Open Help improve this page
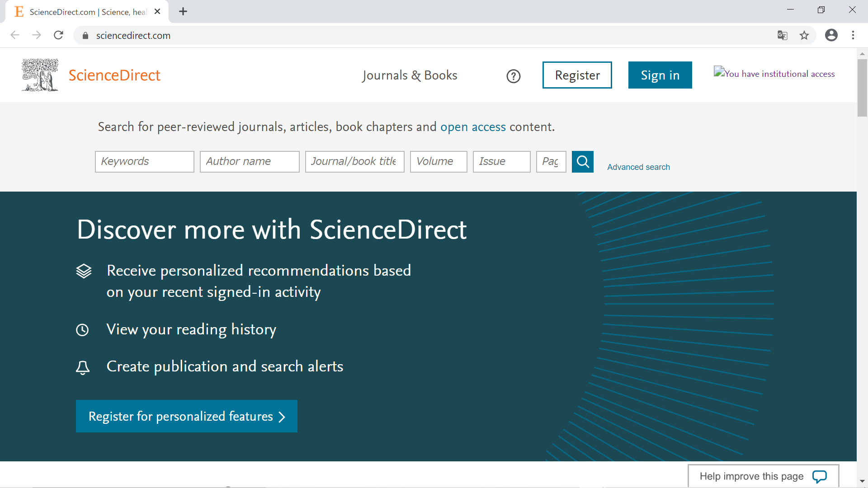The image size is (868, 488). pyautogui.click(x=764, y=476)
